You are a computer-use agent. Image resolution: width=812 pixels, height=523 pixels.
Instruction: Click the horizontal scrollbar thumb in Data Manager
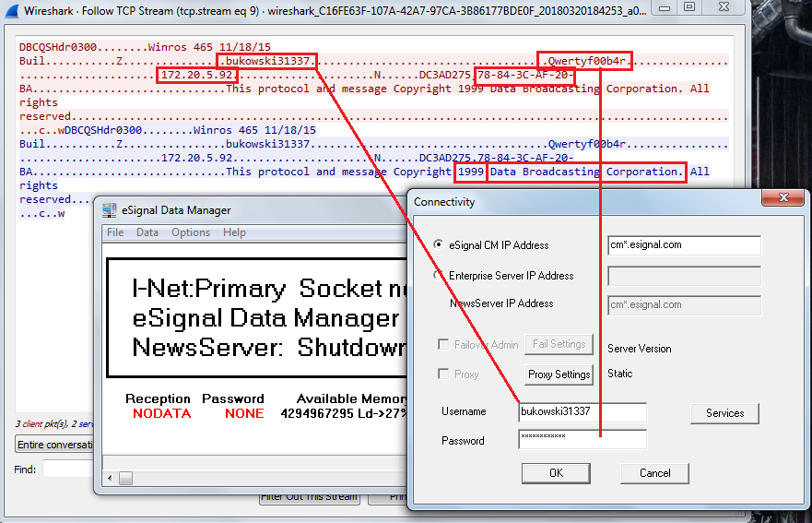coord(126,478)
